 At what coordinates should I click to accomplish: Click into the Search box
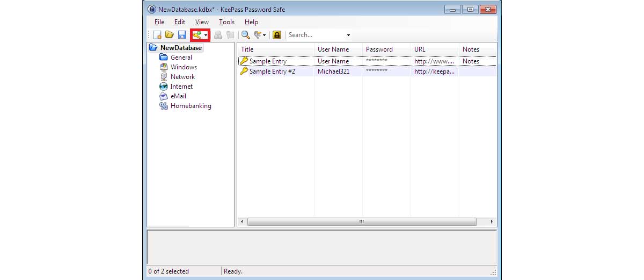(316, 35)
